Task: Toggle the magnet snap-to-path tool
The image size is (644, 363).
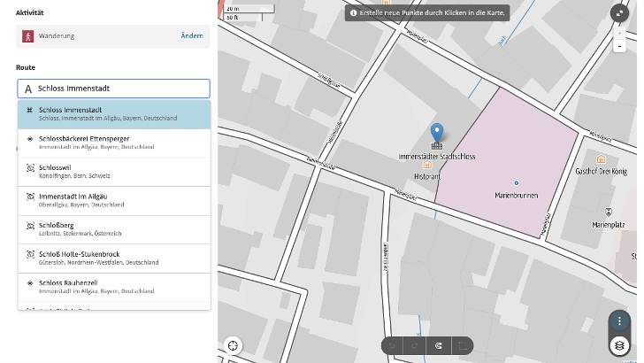Action: click(439, 345)
